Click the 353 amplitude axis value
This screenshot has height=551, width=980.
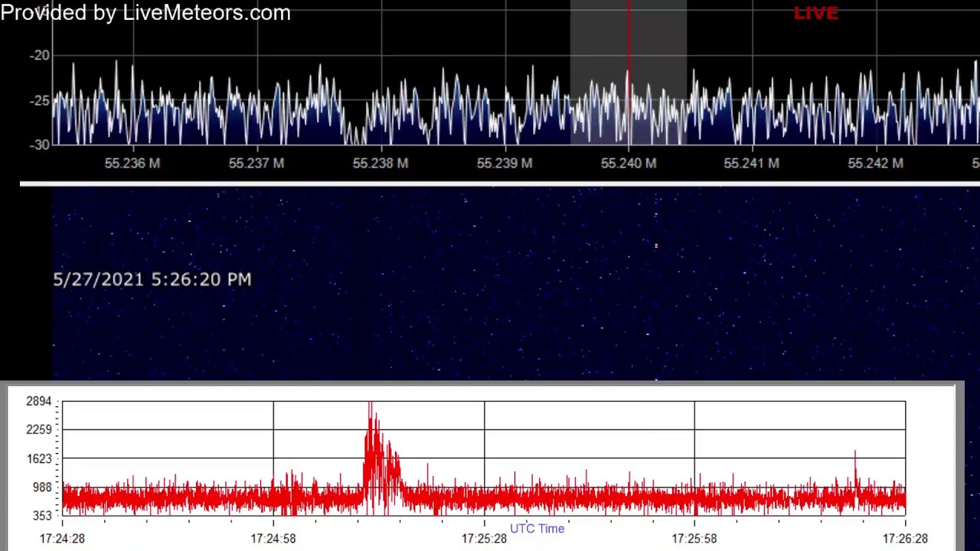(41, 516)
